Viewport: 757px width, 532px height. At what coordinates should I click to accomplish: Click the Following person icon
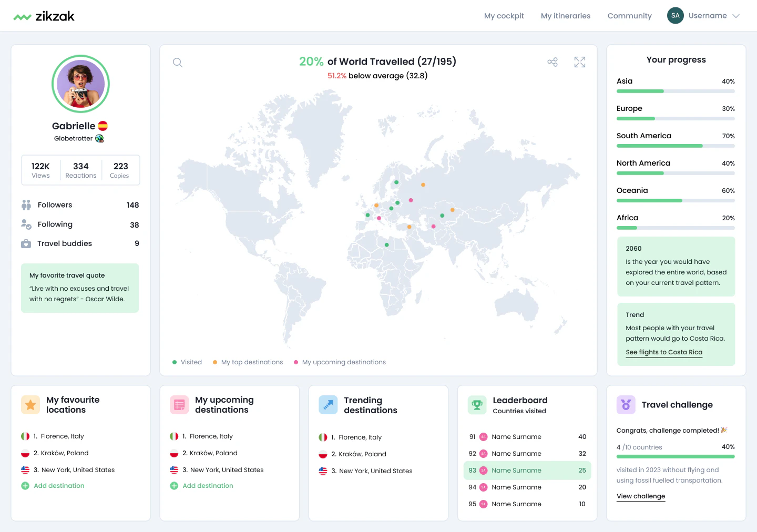[26, 224]
